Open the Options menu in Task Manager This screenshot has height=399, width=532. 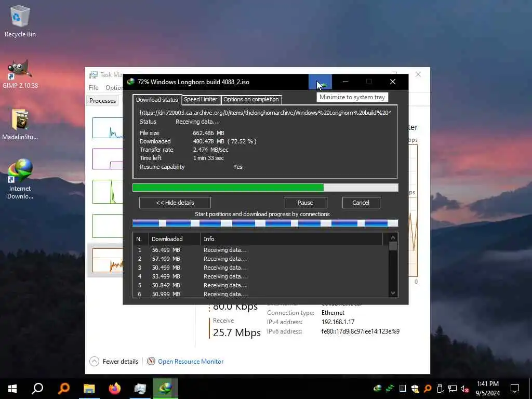click(x=114, y=87)
